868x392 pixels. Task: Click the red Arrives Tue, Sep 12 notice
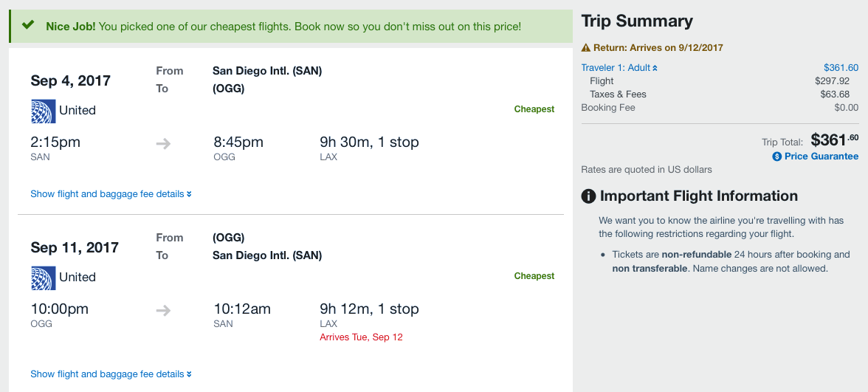(361, 337)
